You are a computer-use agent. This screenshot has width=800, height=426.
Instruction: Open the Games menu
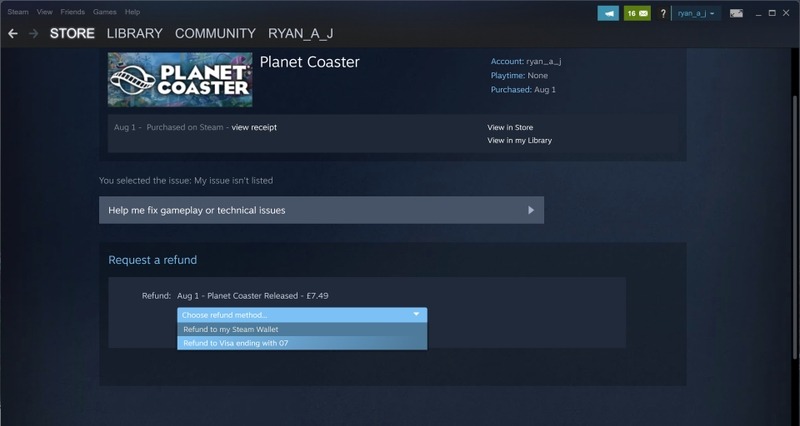click(x=105, y=12)
